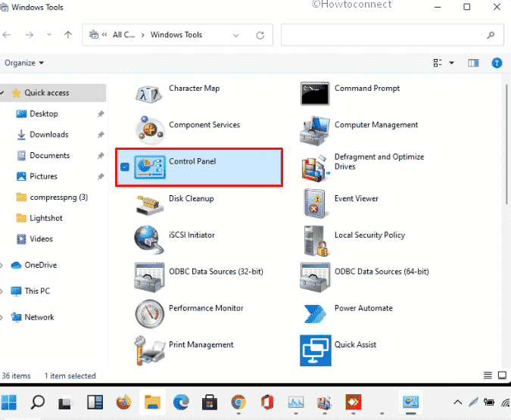Select the Performance Monitor icon
The width and height of the screenshot is (511, 420).
click(x=150, y=314)
